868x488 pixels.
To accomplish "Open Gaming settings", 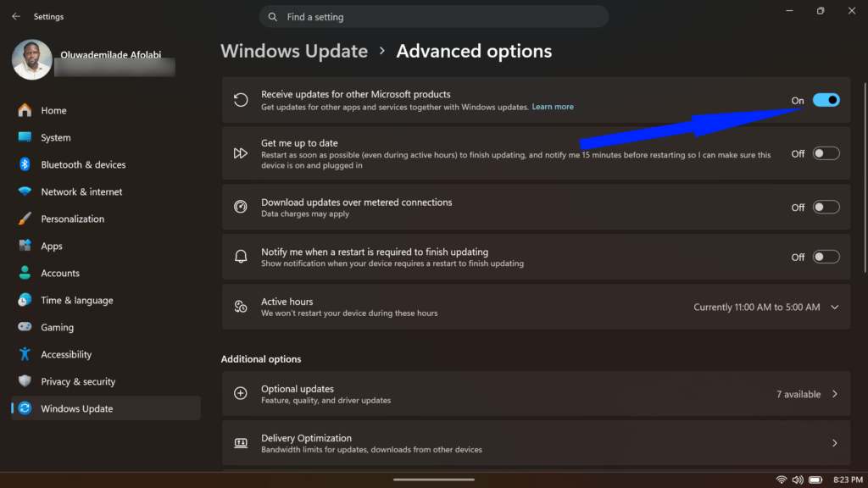I will click(106, 327).
